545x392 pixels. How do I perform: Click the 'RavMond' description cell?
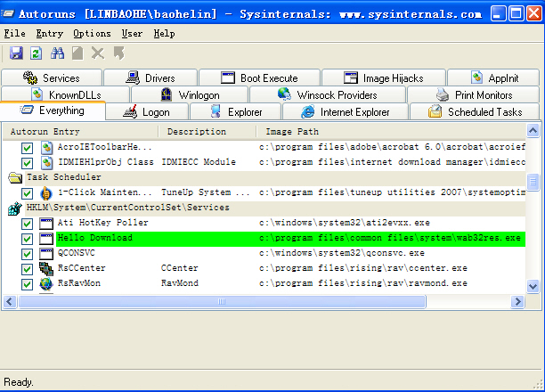[180, 283]
